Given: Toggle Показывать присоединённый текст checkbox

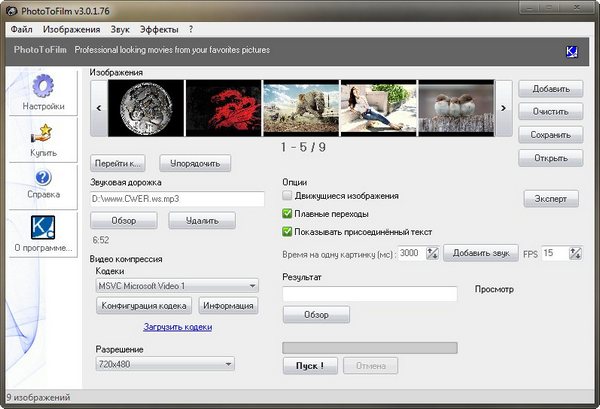Looking at the screenshot, I should [x=288, y=231].
